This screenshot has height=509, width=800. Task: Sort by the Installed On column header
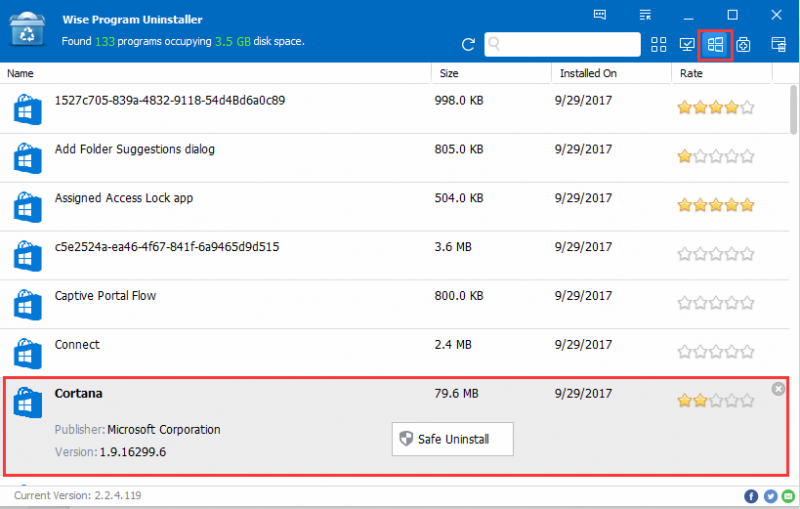[x=588, y=73]
